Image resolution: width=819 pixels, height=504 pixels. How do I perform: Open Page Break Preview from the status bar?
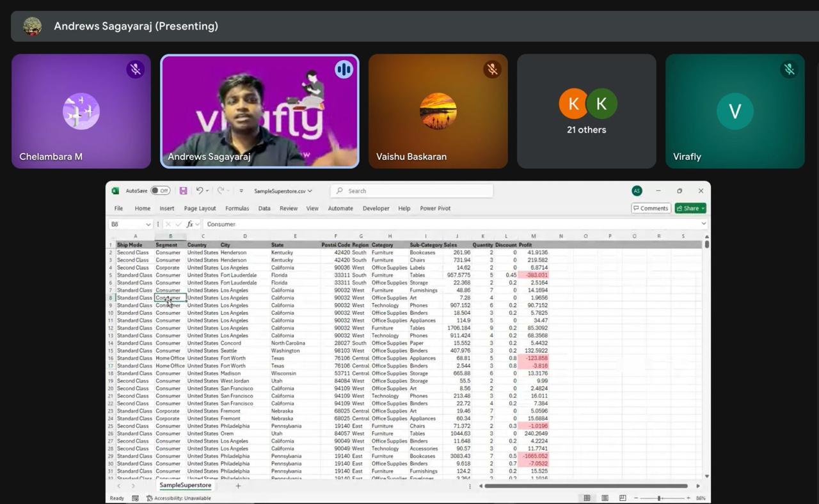[x=622, y=498]
